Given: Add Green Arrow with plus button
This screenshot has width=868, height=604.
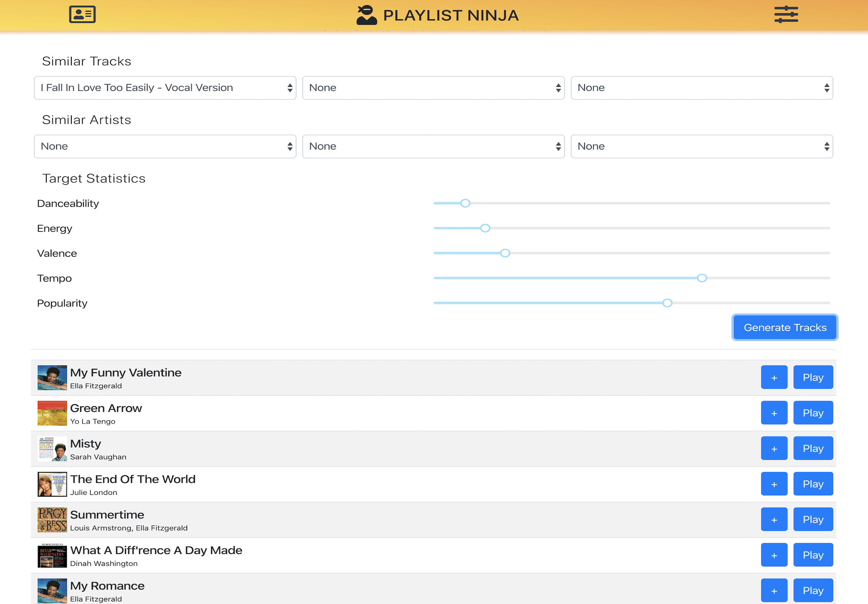Looking at the screenshot, I should click(x=774, y=413).
